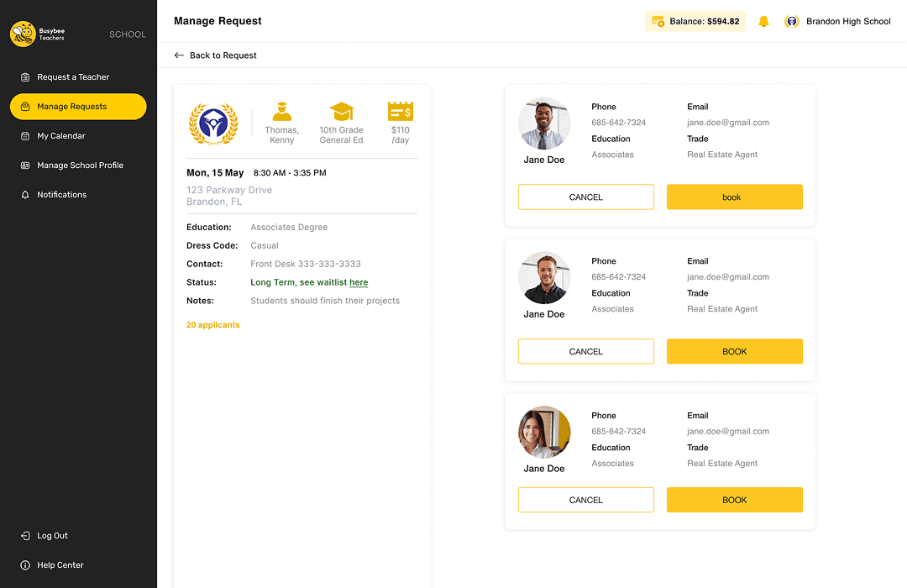Check the Balance: $594.82 display
This screenshot has width=907, height=588.
(695, 20)
